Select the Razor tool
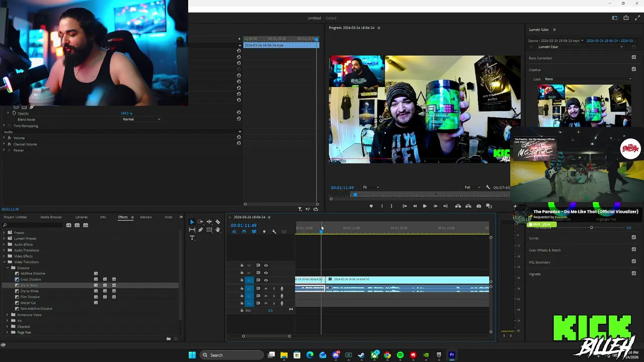The image size is (644, 362). [218, 222]
